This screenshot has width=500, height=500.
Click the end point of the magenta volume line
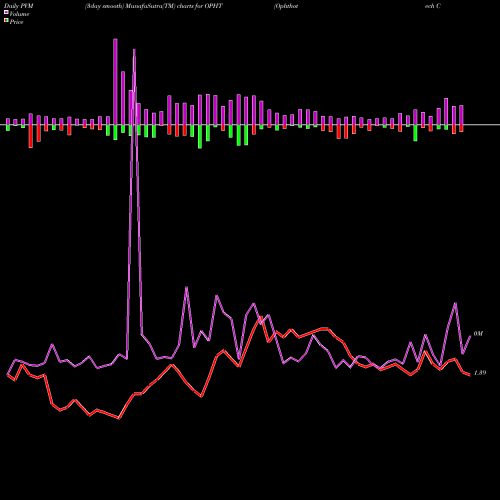click(470, 336)
